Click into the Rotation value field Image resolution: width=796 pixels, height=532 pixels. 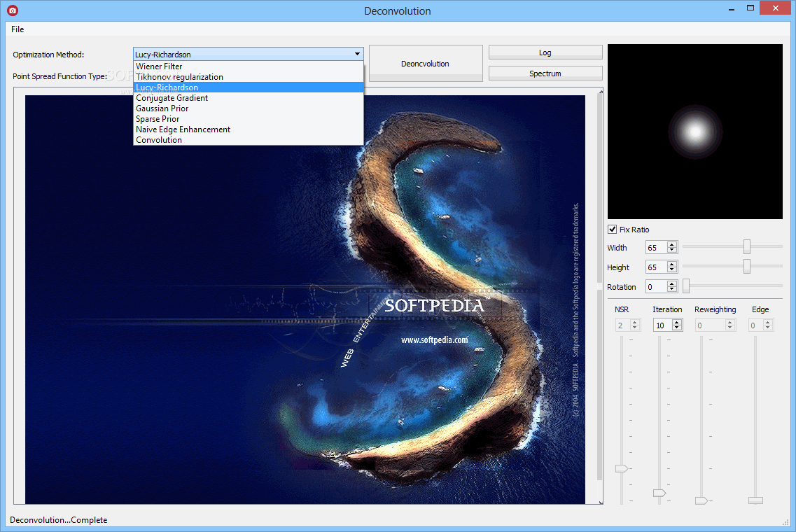click(x=656, y=287)
